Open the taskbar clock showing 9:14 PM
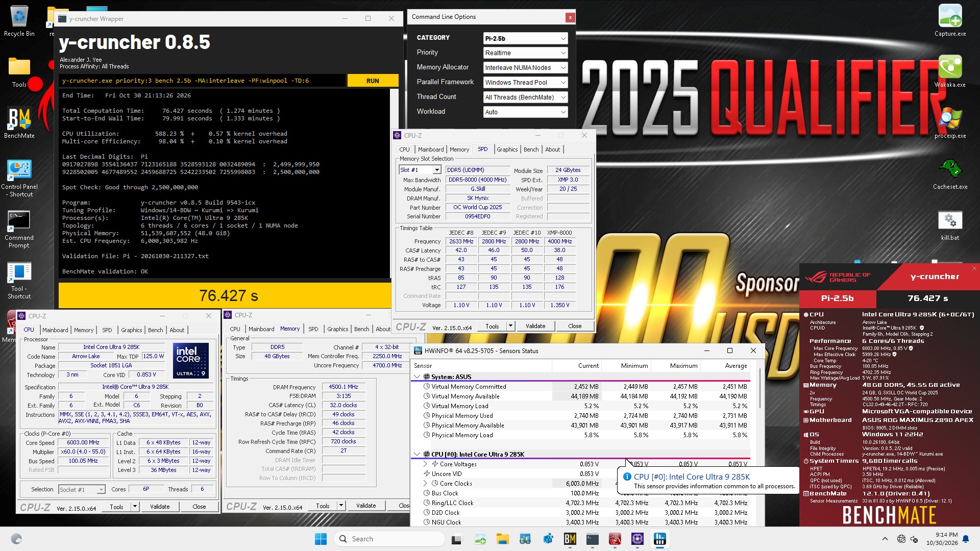This screenshot has width=980, height=551. 942,539
